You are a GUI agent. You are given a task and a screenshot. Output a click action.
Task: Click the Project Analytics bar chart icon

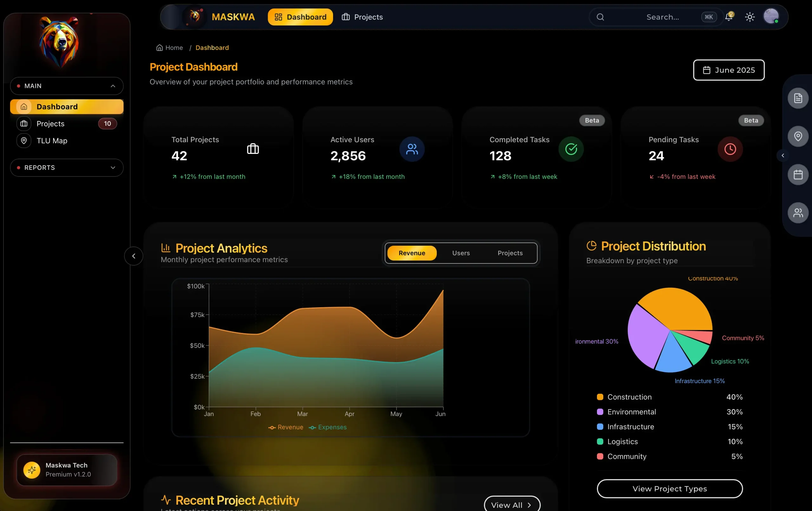coord(166,248)
